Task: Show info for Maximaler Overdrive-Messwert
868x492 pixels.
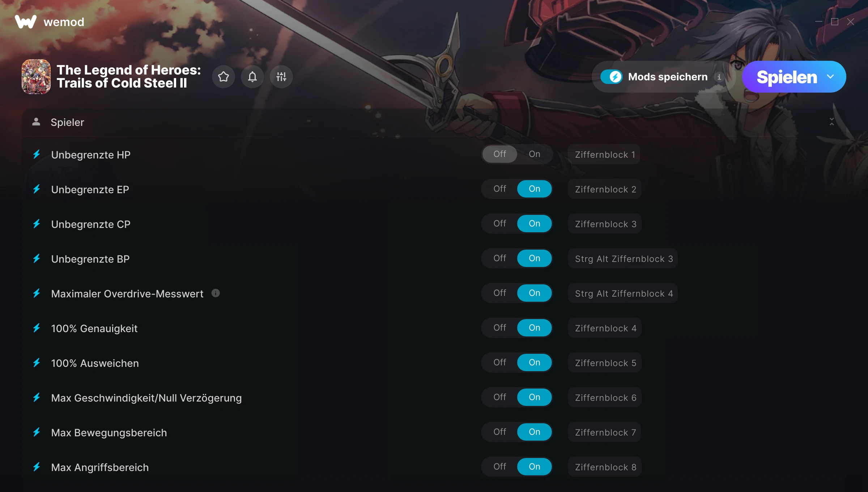Action: pos(216,293)
